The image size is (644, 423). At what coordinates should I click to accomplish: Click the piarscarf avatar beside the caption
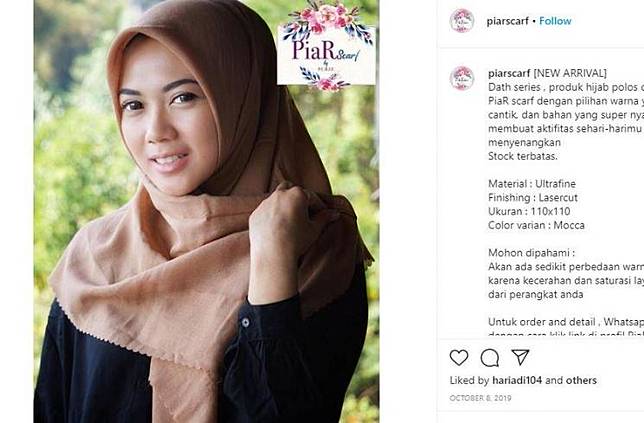(462, 78)
